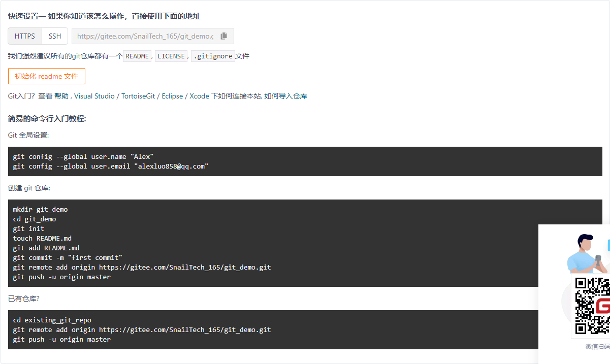610x364 pixels.
Task: Click the cartoon person illustration in the popup
Action: coord(587,254)
